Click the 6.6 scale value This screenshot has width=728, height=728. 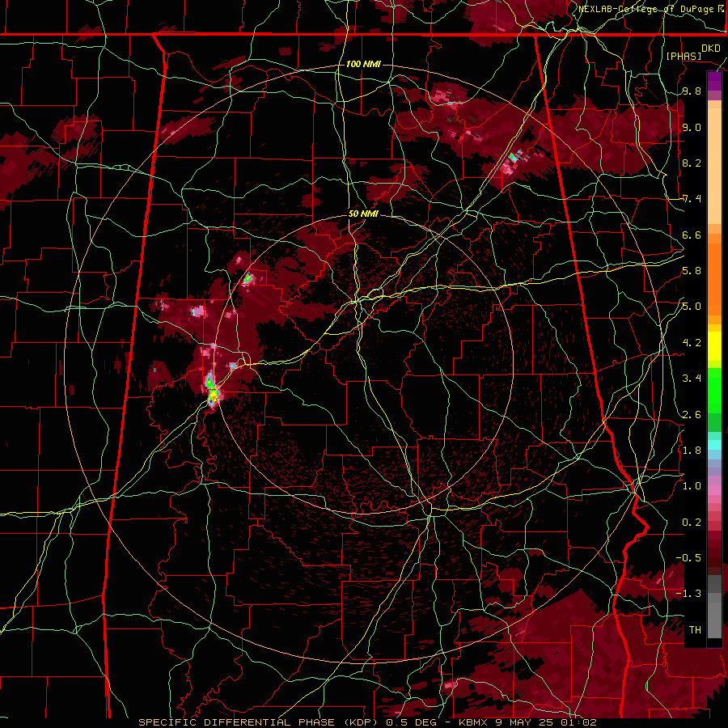click(692, 235)
